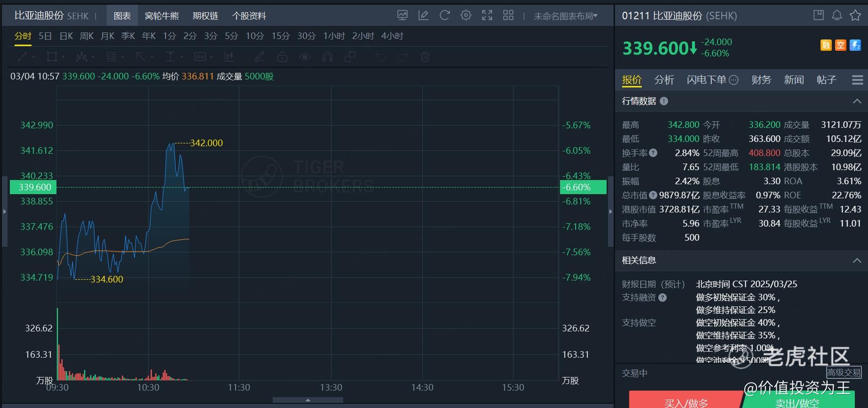Select the 5日 timeframe

[x=45, y=36]
